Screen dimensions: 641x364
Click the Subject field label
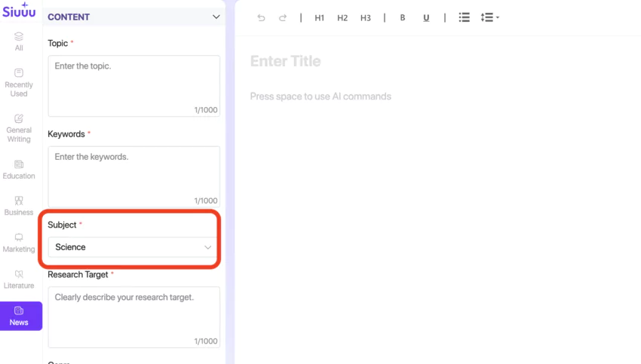point(62,225)
